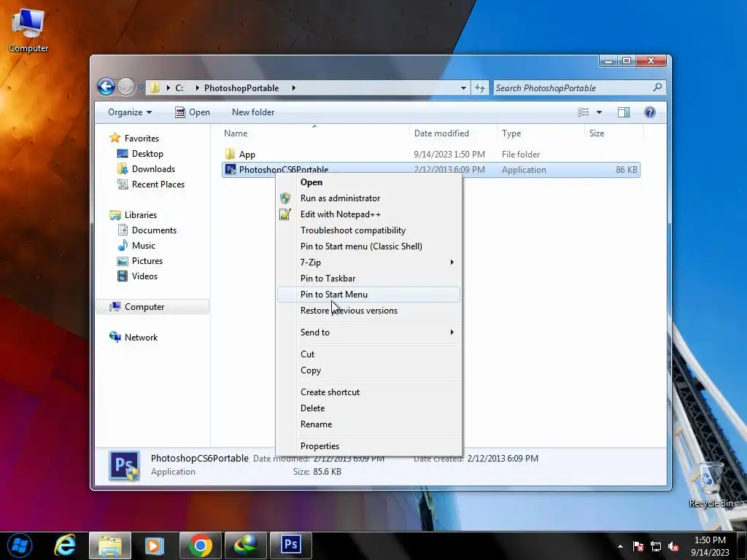Open Windows Media Player from taskbar

point(155,545)
